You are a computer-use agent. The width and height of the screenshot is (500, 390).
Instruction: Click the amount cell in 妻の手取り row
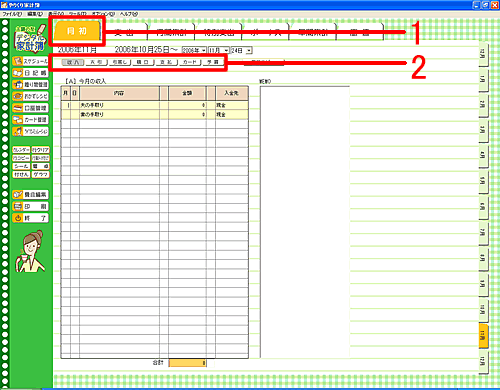[x=187, y=114]
